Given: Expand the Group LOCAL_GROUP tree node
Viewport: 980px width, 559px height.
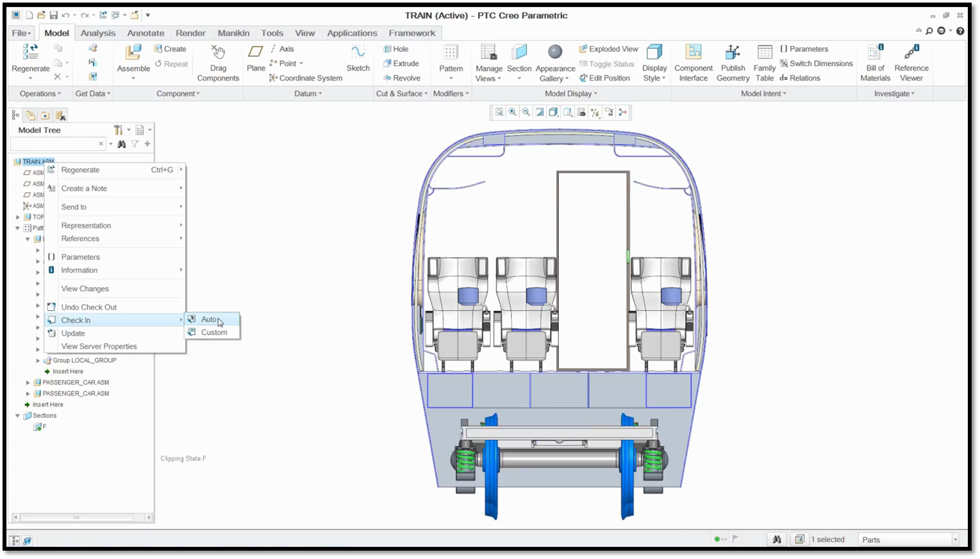Looking at the screenshot, I should (x=38, y=361).
